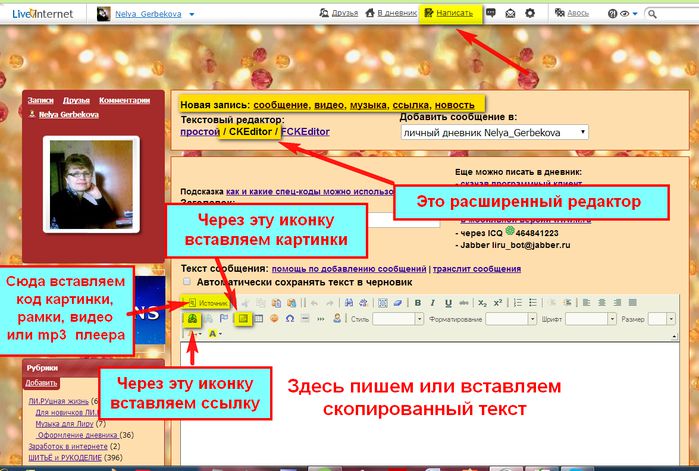Align text to the right

[617, 303]
